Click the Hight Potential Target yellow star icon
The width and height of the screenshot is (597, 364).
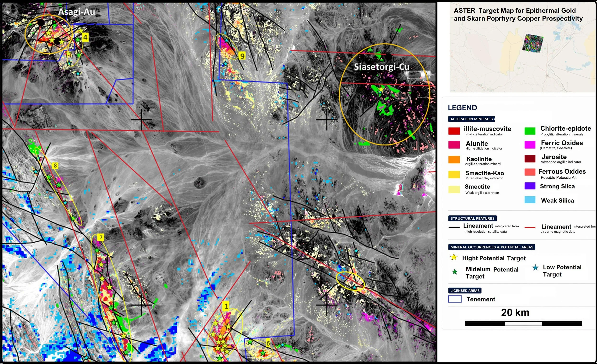tap(454, 257)
